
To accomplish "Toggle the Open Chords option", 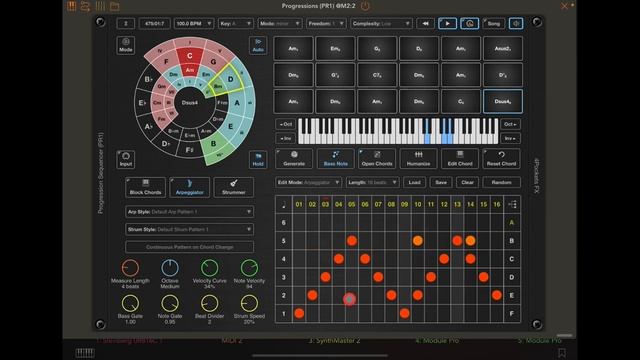I will (x=377, y=158).
